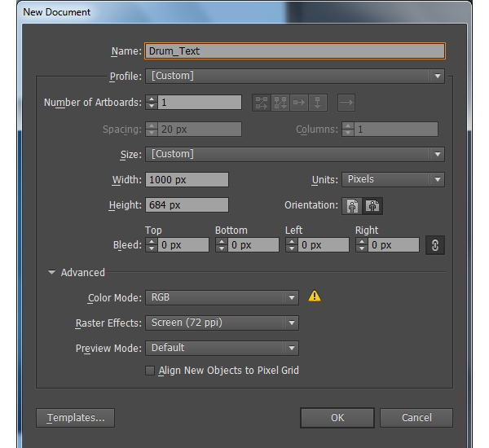This screenshot has width=489, height=448.
Task: Click the Bottom bleed value field
Action: (253, 245)
